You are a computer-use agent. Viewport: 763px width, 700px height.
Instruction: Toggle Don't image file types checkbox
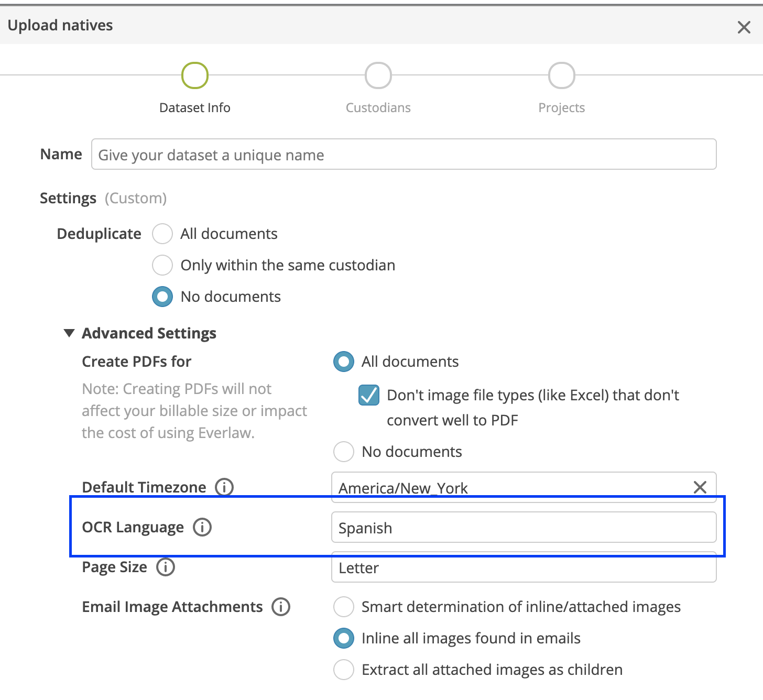click(369, 395)
